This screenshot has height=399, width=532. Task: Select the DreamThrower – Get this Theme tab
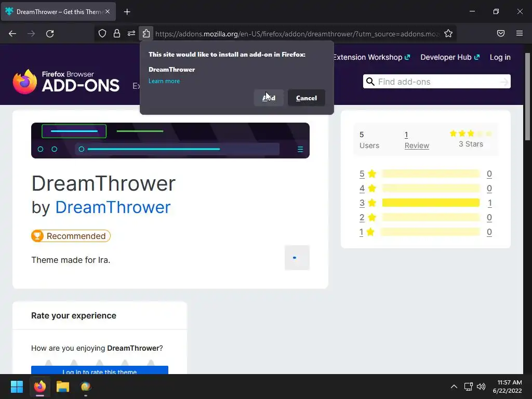tap(58, 12)
